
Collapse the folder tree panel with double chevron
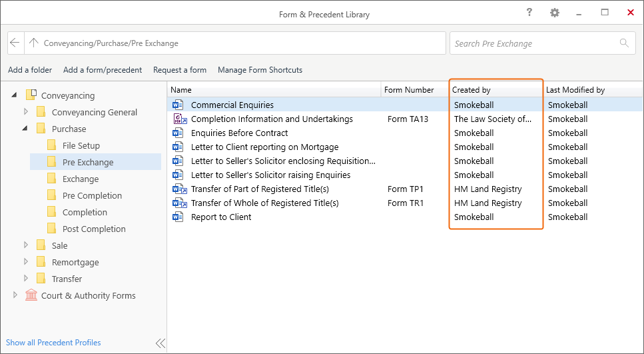(161, 343)
